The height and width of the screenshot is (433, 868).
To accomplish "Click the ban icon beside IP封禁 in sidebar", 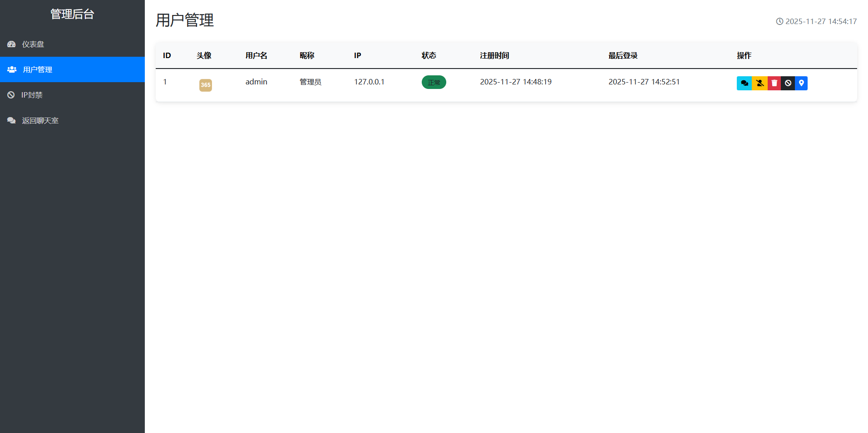I will (11, 95).
